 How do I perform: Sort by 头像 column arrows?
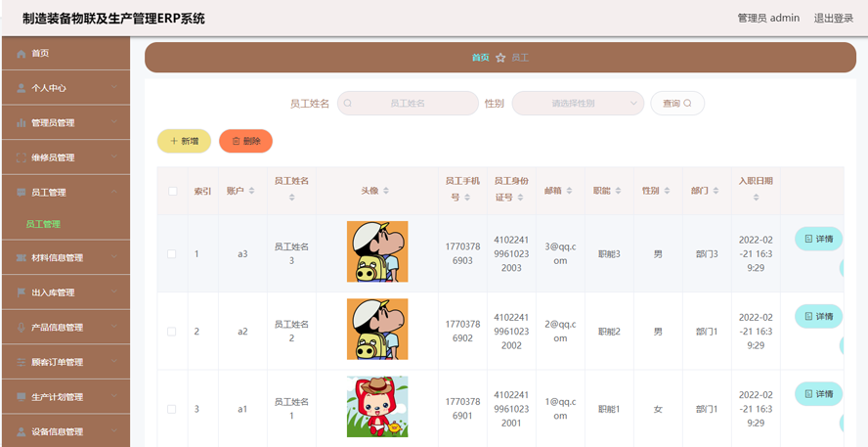(x=386, y=191)
